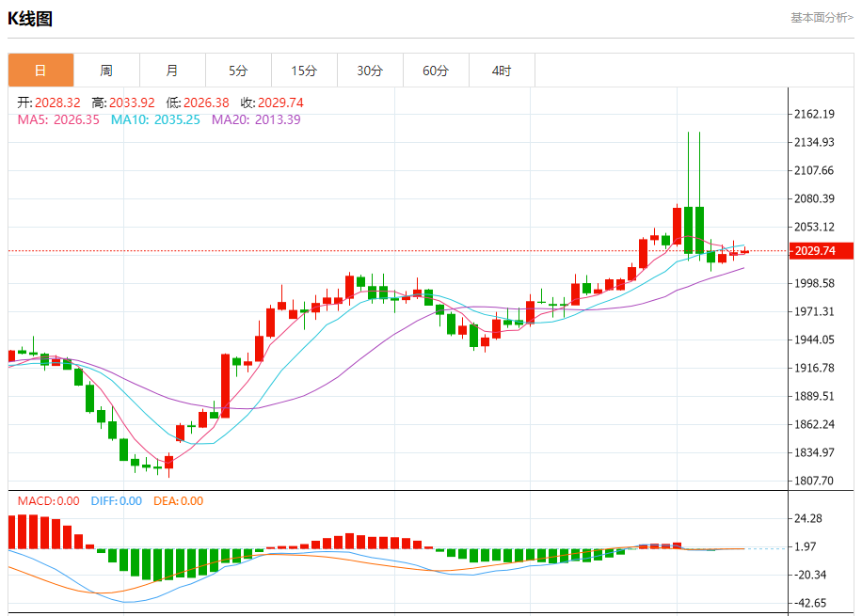Screen dimensions: 862x616
Task: Click the 1971.31 price axis label
Action: pos(814,311)
